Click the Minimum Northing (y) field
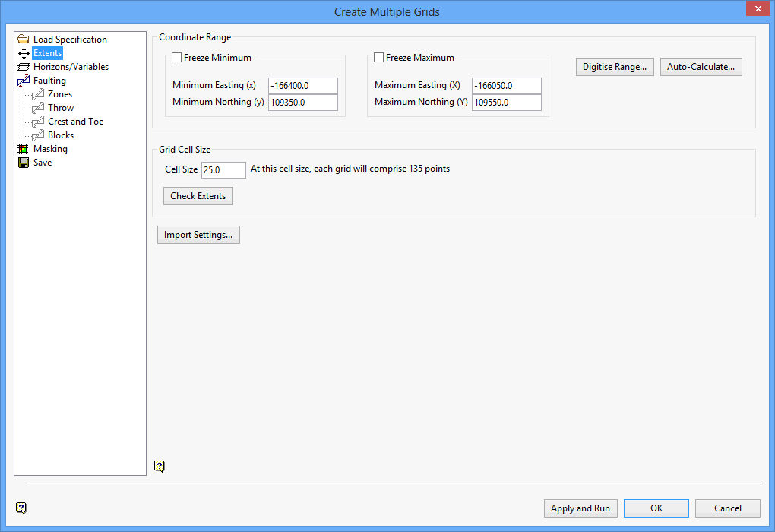Image resolution: width=775 pixels, height=532 pixels. pyautogui.click(x=303, y=103)
